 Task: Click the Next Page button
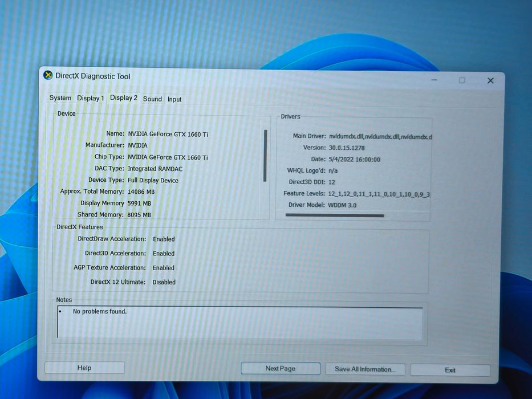pos(280,368)
